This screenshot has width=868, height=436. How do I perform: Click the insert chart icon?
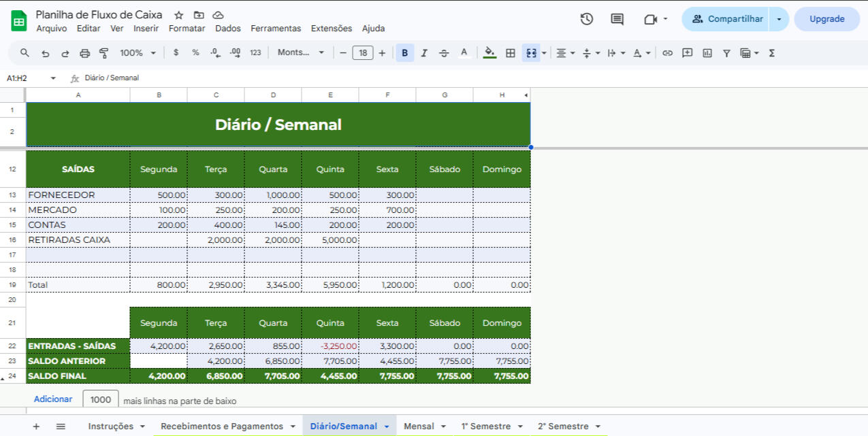[x=707, y=53]
